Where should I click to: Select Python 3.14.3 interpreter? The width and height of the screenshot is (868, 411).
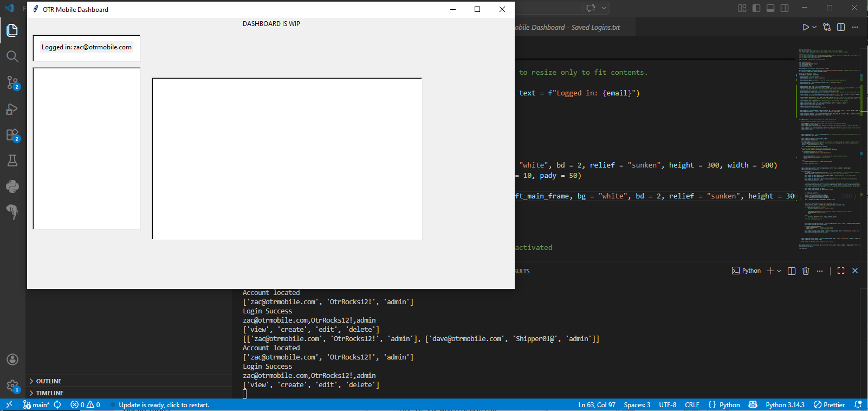point(785,405)
